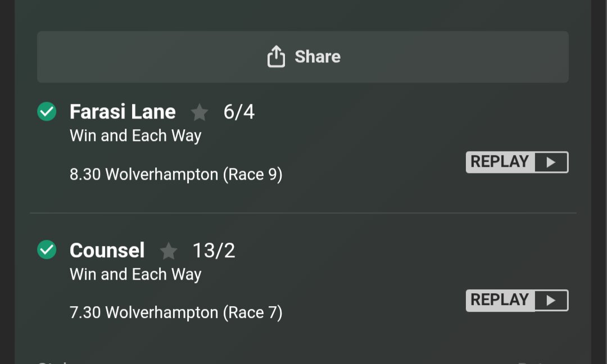Click Counsel's green checkmark icon
The width and height of the screenshot is (607, 364).
pyautogui.click(x=47, y=249)
